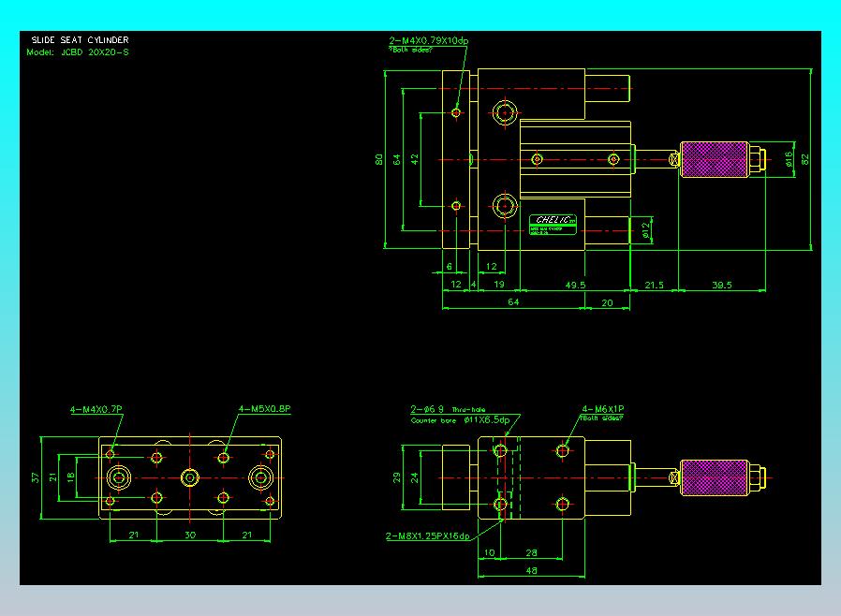Select the '80' vertical dimension text

pyautogui.click(x=379, y=159)
